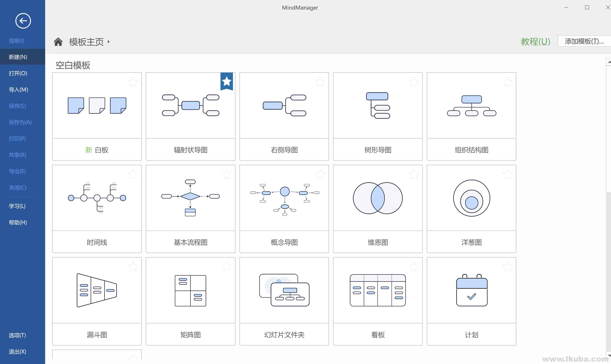The height and width of the screenshot is (364, 611).
Task: Click the back arrow circle icon
Action: point(23,21)
